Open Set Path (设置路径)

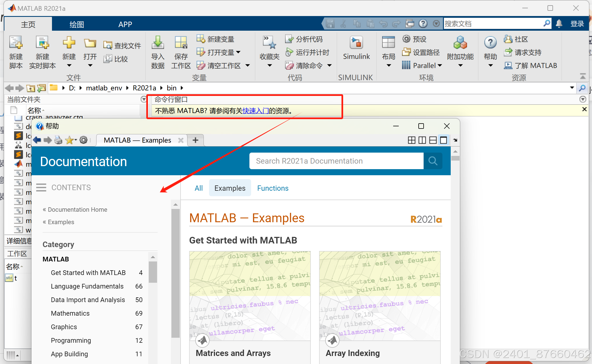point(421,52)
